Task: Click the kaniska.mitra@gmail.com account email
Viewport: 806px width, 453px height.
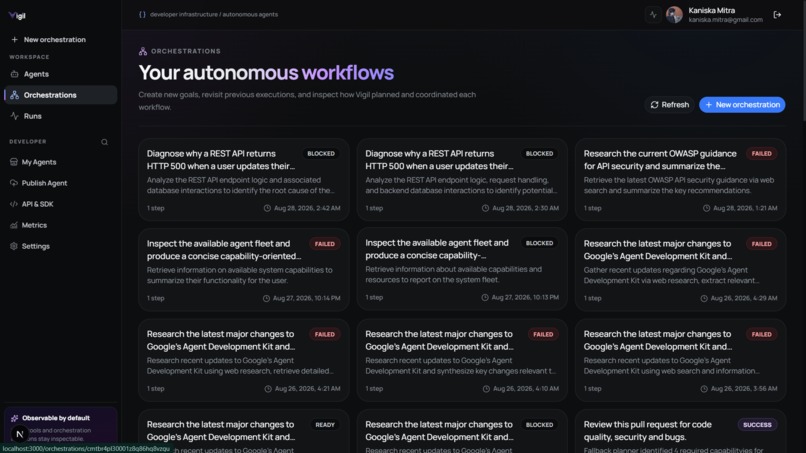Action: point(725,20)
